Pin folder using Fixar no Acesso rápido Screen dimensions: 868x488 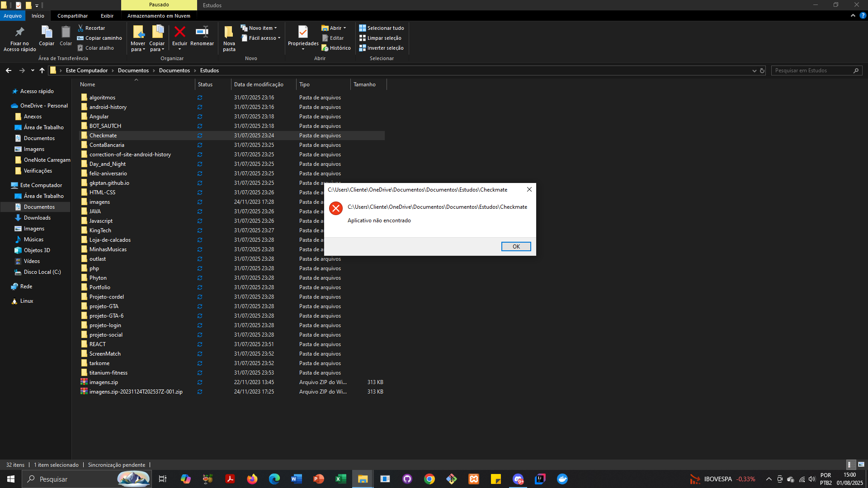[x=19, y=38]
